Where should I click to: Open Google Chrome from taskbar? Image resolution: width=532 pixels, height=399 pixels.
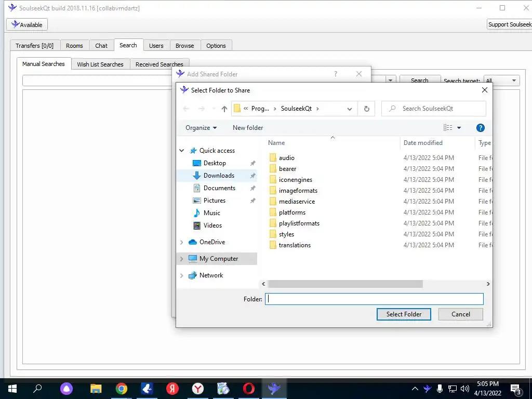(x=121, y=389)
